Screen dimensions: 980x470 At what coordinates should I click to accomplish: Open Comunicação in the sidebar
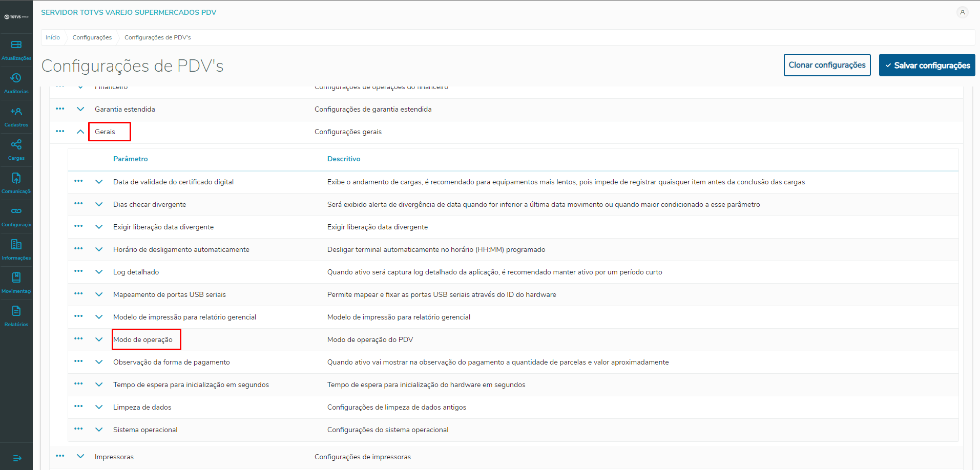[16, 183]
